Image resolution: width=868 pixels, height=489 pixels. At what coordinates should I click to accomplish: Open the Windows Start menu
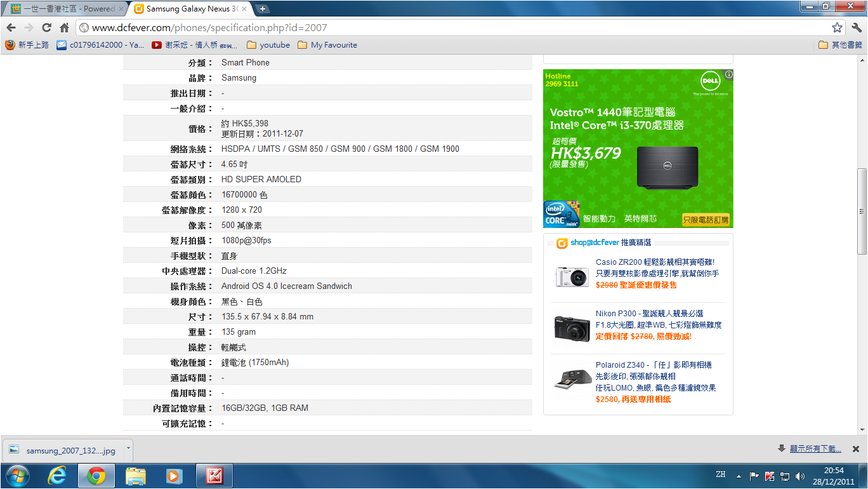click(x=17, y=475)
